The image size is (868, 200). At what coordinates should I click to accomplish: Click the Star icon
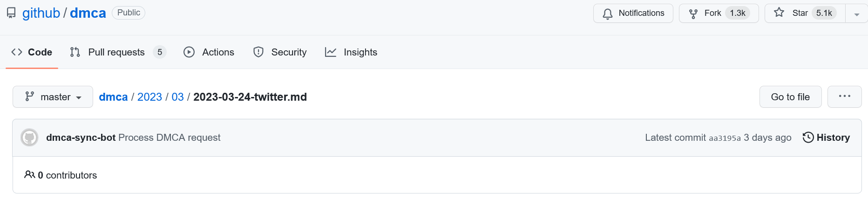pyautogui.click(x=779, y=13)
